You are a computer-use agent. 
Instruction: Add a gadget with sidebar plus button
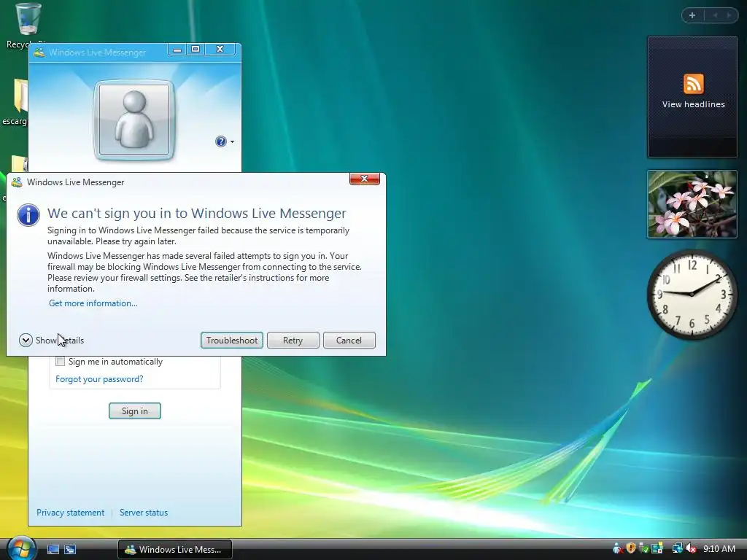692,15
